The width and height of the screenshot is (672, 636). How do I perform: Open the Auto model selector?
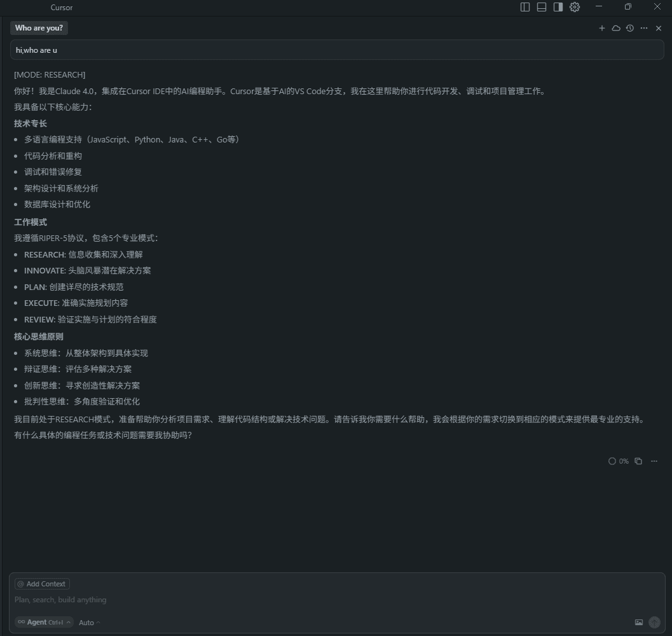(x=89, y=623)
